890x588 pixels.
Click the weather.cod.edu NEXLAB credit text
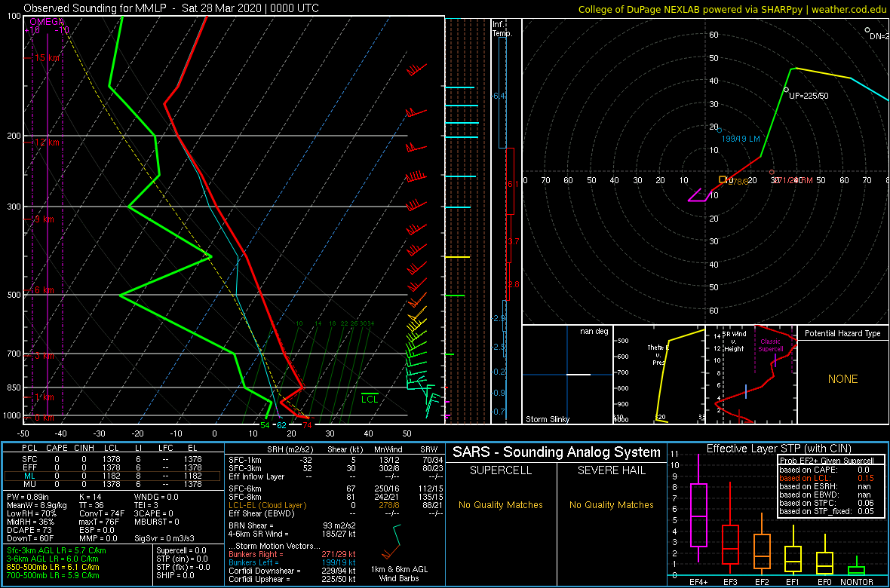pyautogui.click(x=733, y=8)
